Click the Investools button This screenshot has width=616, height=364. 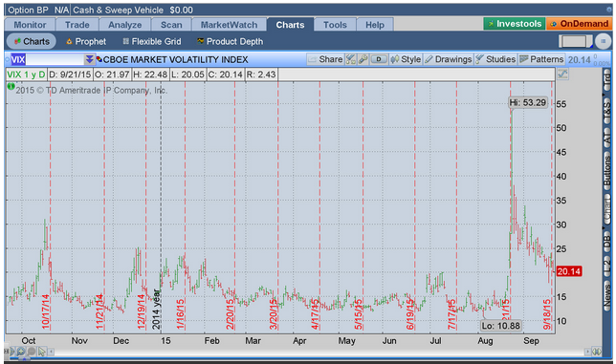point(515,24)
